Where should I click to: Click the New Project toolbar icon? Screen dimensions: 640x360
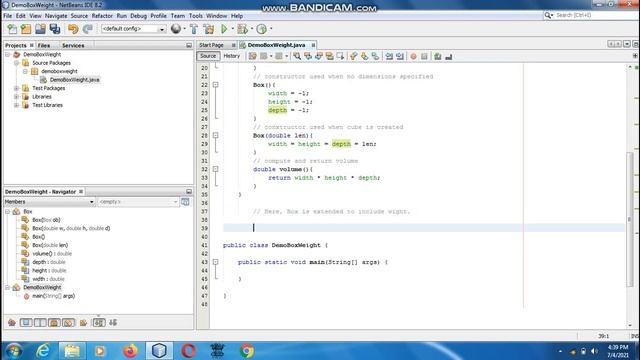pyautogui.click(x=26, y=29)
